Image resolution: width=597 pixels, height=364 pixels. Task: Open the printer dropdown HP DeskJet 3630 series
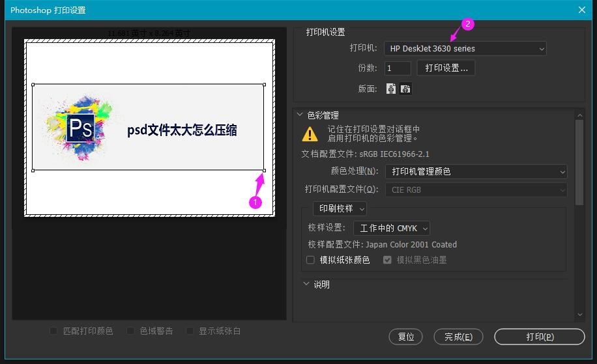click(x=465, y=49)
